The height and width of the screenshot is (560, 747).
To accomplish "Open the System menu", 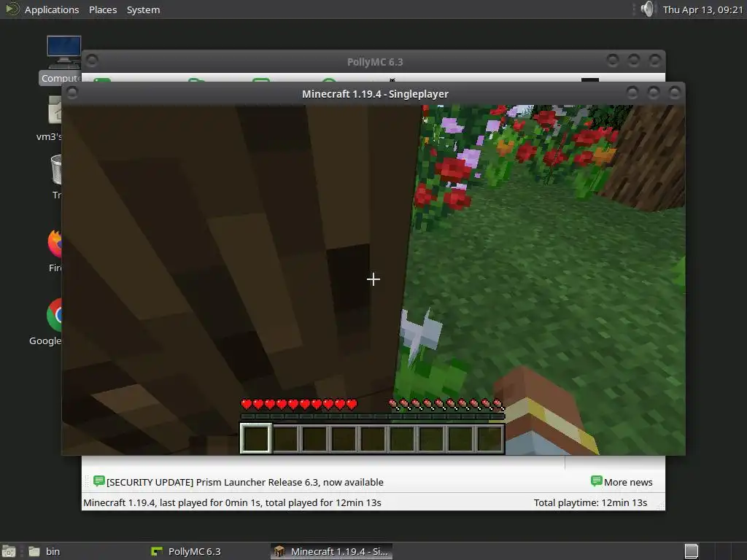I will click(x=143, y=9).
